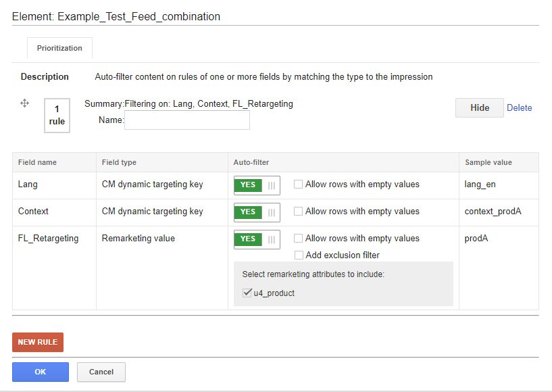Open the Prioritization tab
This screenshot has width=552, height=392.
tap(59, 48)
